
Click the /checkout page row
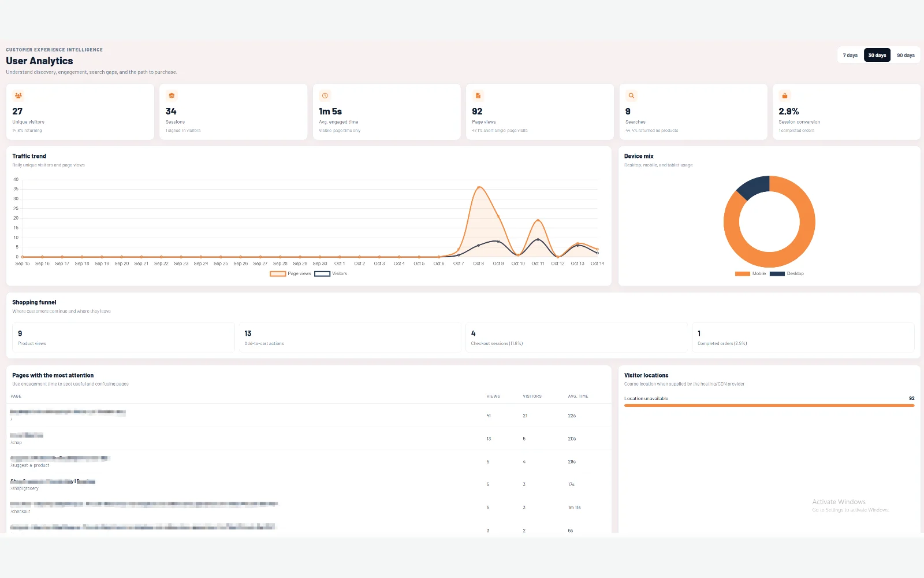[309, 507]
